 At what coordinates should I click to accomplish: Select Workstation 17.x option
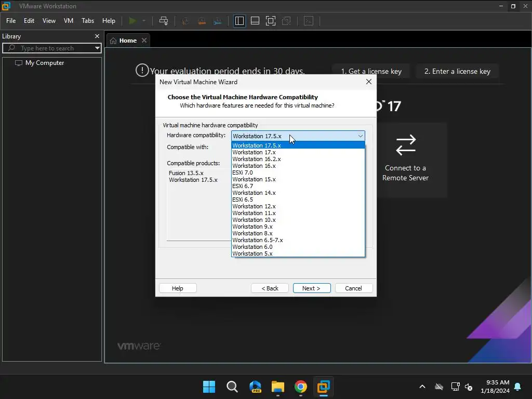(298, 152)
